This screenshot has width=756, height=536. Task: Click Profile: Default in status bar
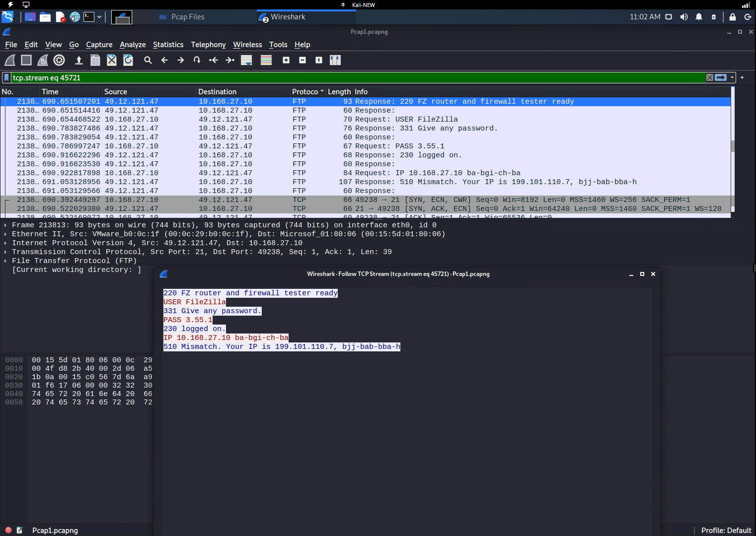[726, 530]
